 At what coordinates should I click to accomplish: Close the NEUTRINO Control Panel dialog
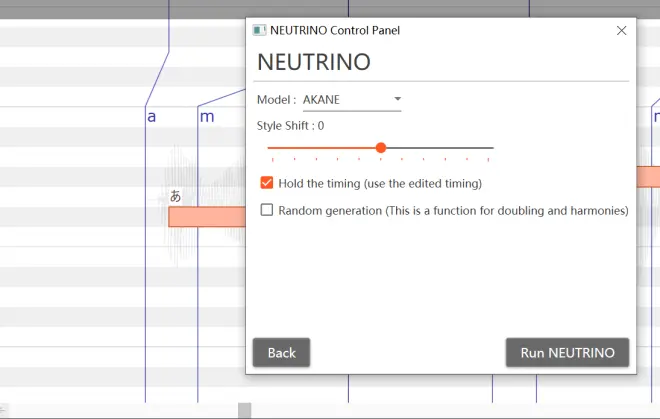621,30
